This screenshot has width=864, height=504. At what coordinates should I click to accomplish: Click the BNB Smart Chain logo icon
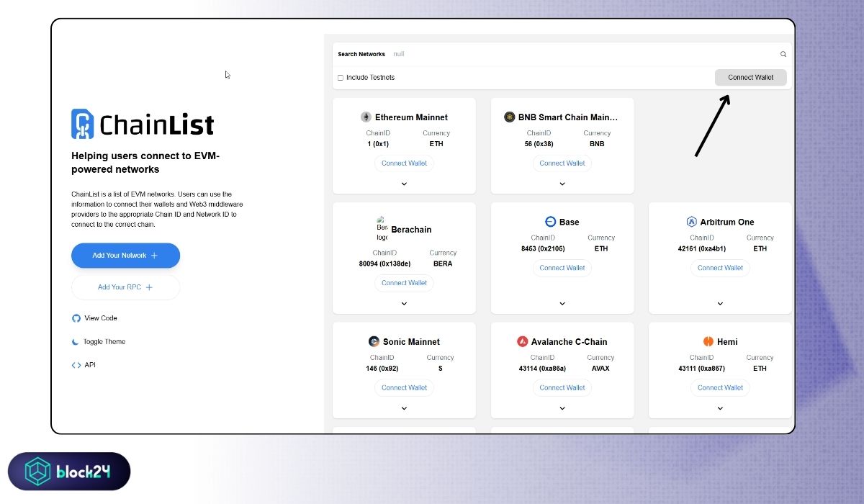tap(509, 117)
